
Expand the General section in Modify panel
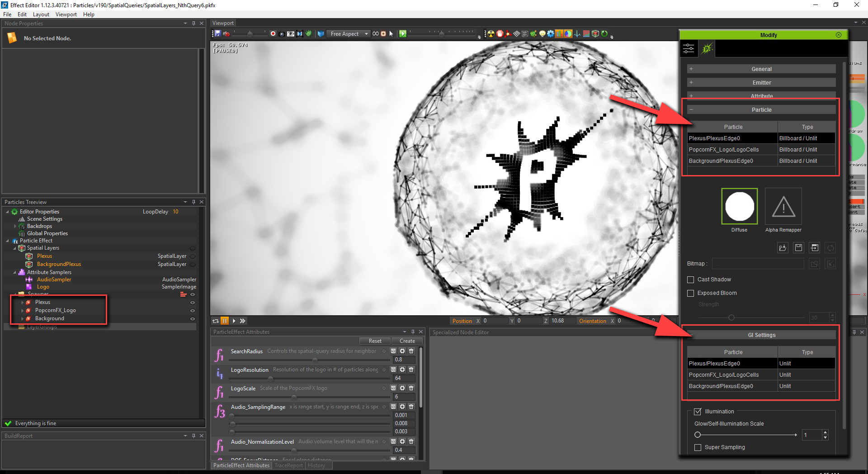click(x=761, y=69)
